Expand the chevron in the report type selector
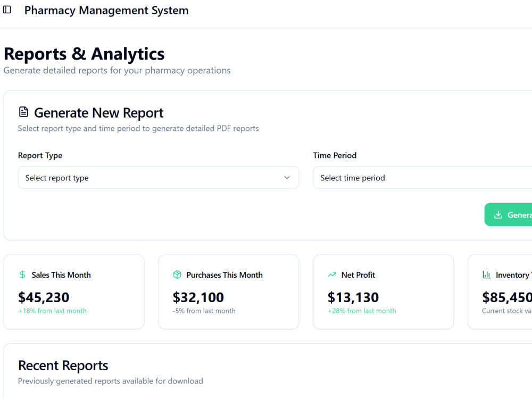Image resolution: width=532 pixels, height=399 pixels. 287,178
